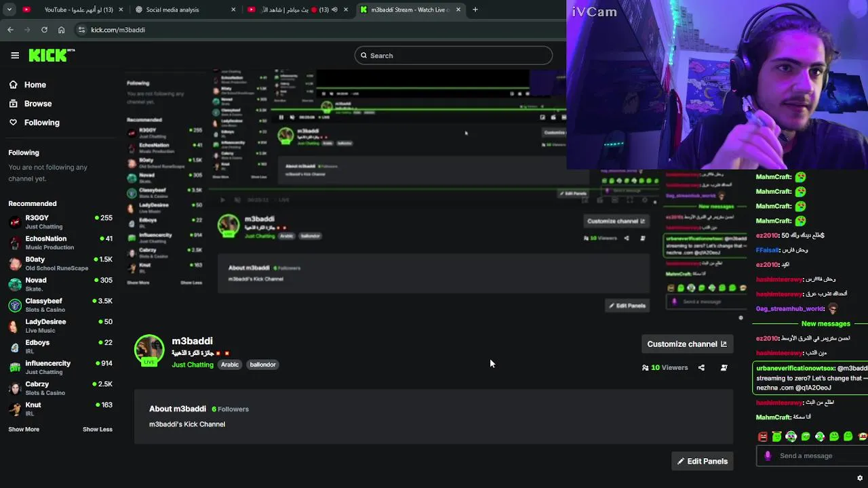Viewport: 868px width, 488px height.
Task: Click username urbaneverificationowtsox in chat
Action: [x=795, y=369]
